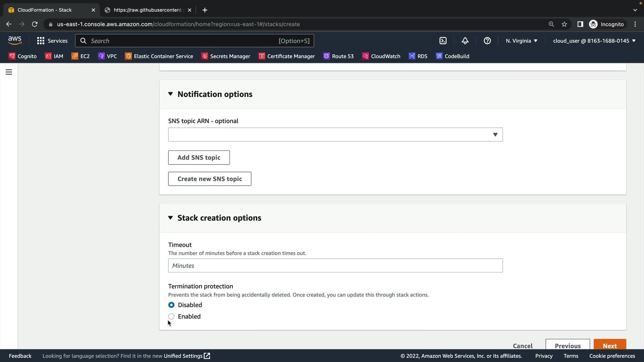The width and height of the screenshot is (644, 362).
Task: Open the cloud_user account menu
Action: coord(594,41)
